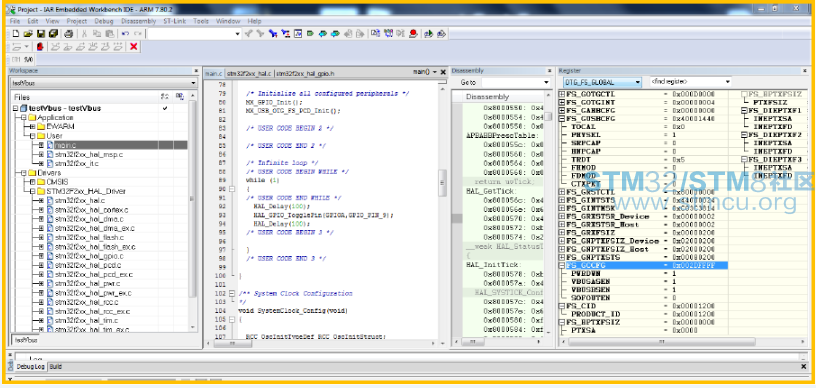The height and width of the screenshot is (388, 816).
Task: Click the Step Out debug icon
Action: [x=81, y=47]
